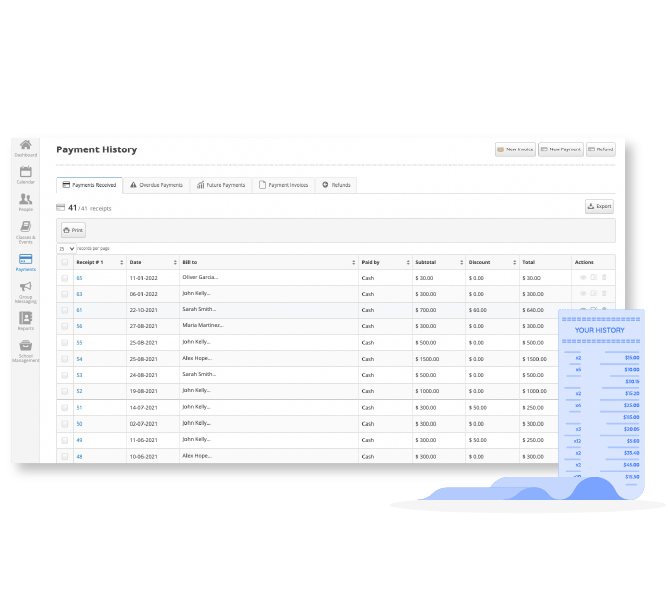The image size is (670, 598).
Task: Open receipt number 51 link
Action: pyautogui.click(x=79, y=408)
